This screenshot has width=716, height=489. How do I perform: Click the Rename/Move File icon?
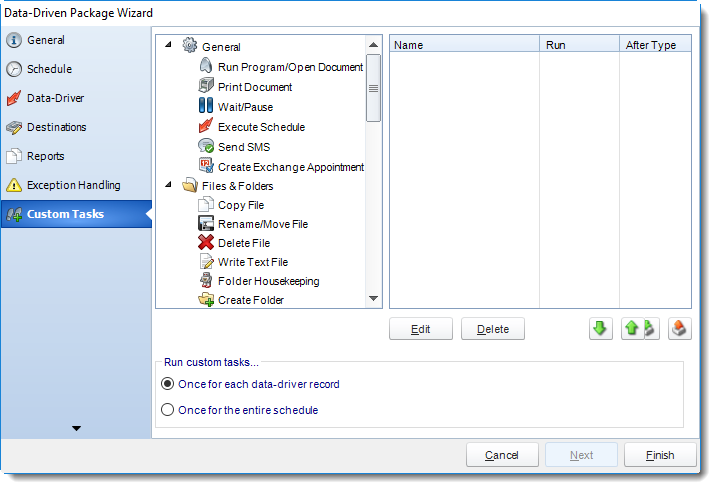pos(206,223)
